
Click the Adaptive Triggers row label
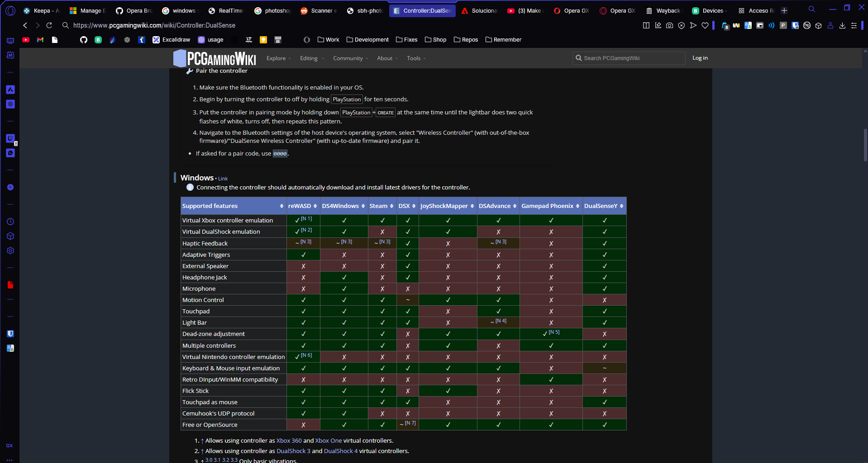(206, 255)
